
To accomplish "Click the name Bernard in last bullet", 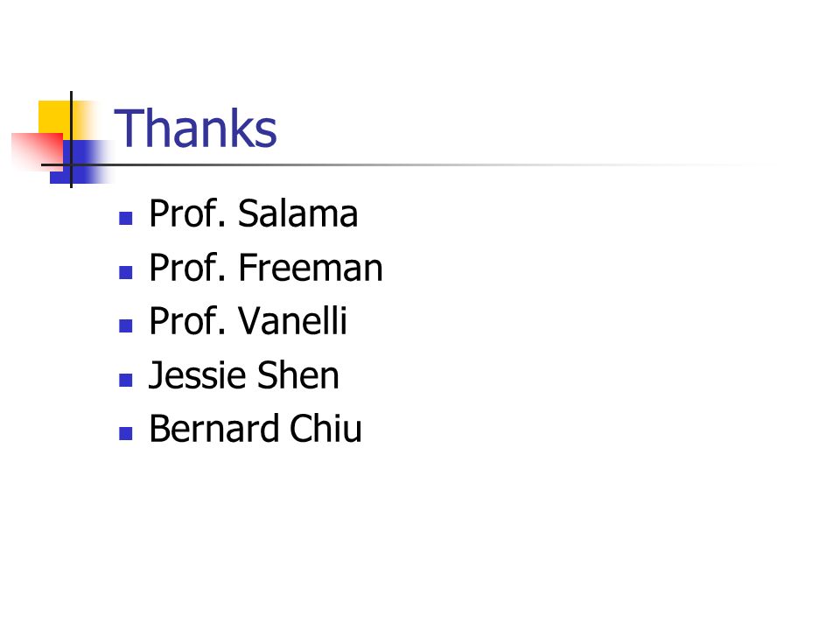I will [x=214, y=429].
